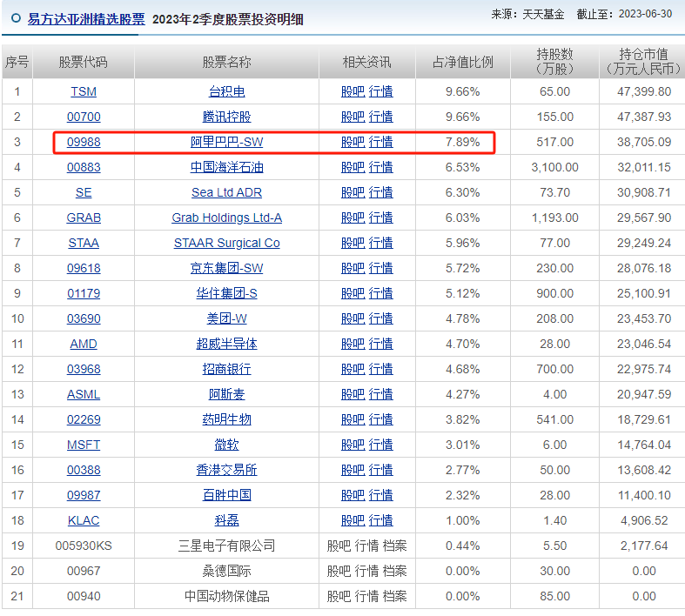Viewport: 685px width, 616px height.
Task: Open the Grab Holdings Ltd-A link
Action: click(226, 218)
